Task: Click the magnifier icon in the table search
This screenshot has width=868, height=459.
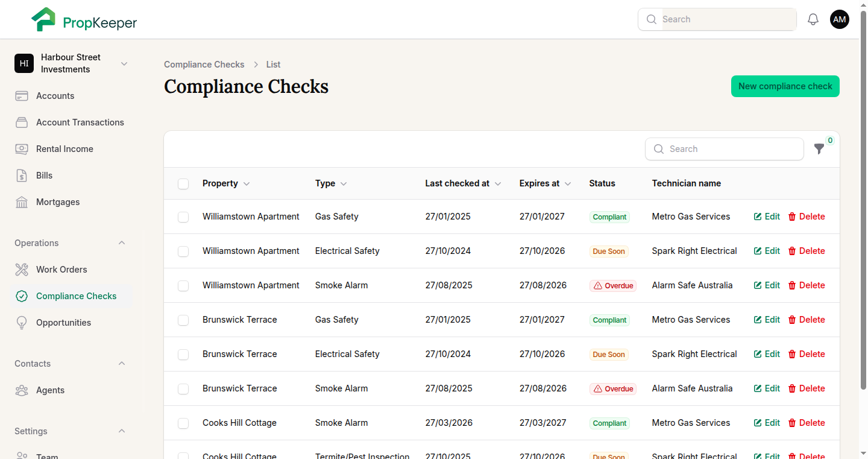Action: click(659, 149)
